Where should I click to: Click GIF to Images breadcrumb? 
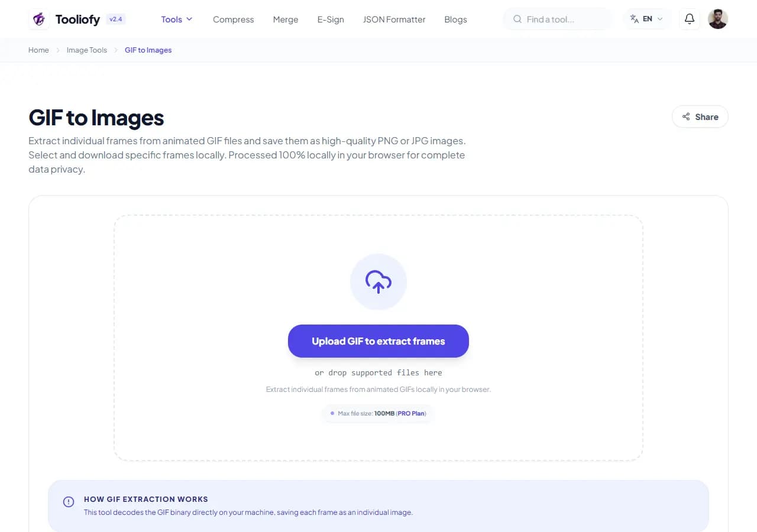[148, 50]
